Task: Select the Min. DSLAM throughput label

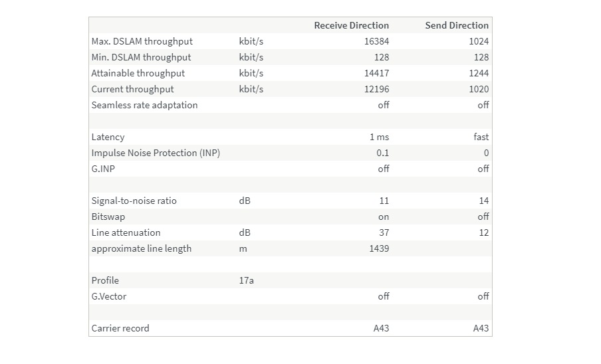Action: point(141,57)
